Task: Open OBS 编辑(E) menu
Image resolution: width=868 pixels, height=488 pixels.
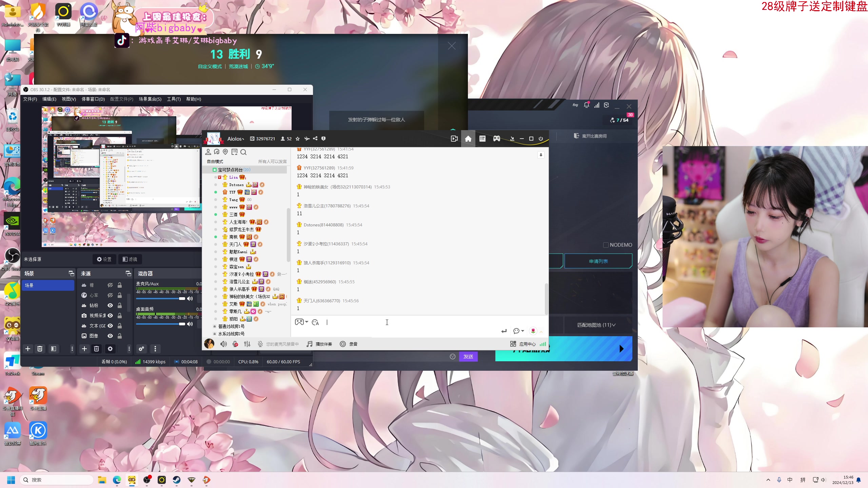Action: point(49,99)
